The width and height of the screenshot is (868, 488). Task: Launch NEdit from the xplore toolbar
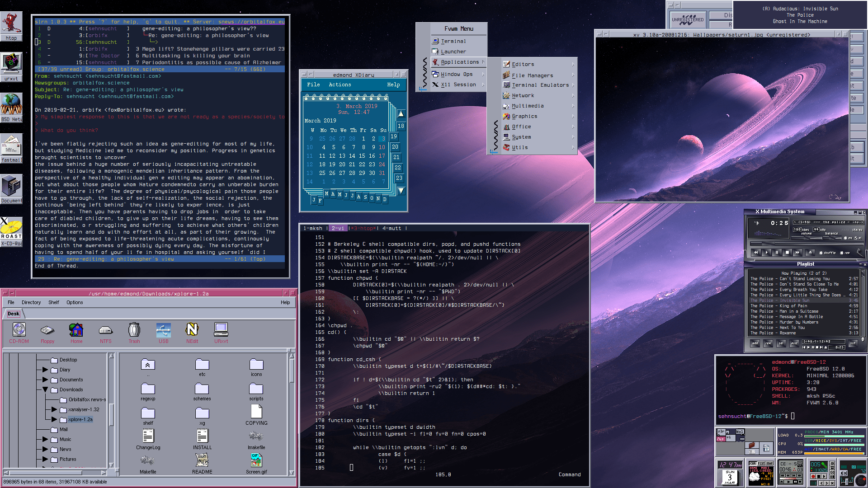(192, 329)
